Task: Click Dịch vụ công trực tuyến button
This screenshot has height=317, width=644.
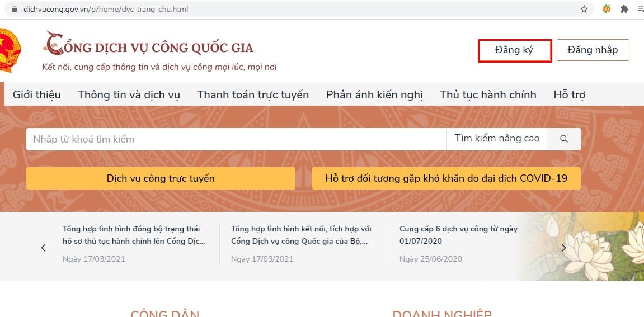Action: point(161,178)
